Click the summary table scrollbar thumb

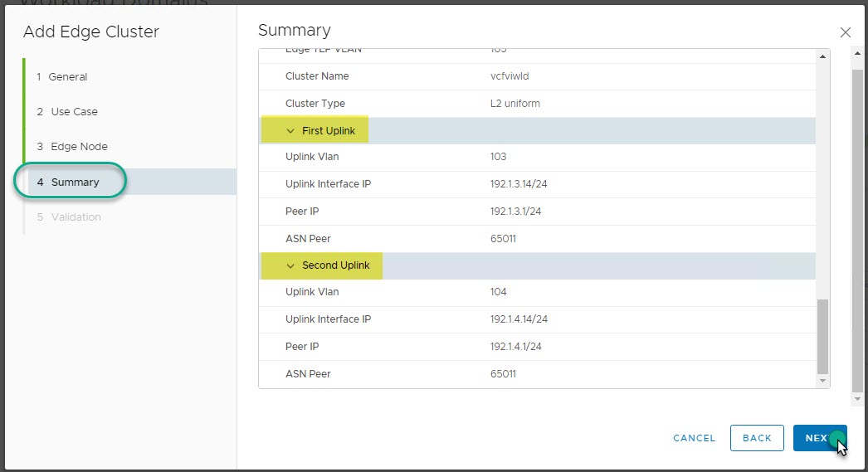(823, 336)
